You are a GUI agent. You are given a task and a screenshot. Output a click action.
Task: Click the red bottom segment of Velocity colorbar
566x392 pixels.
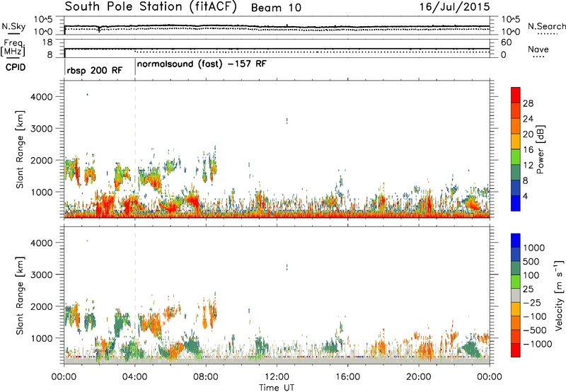coord(516,350)
